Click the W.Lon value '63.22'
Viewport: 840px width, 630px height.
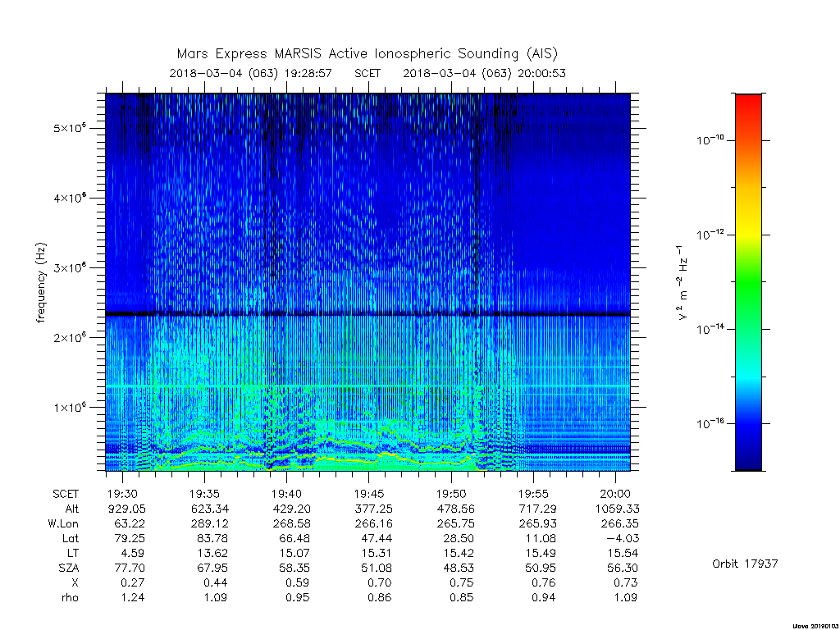130,523
